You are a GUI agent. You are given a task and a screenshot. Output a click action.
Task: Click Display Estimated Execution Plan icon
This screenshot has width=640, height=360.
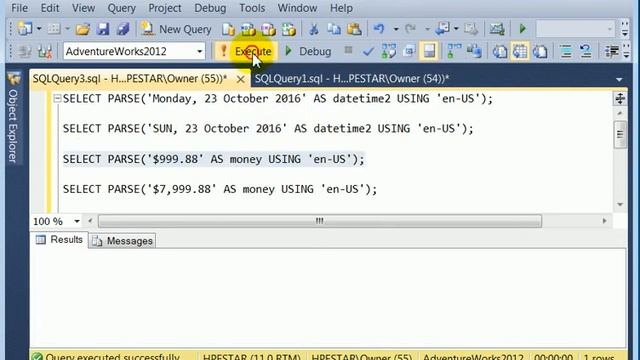coord(389,51)
